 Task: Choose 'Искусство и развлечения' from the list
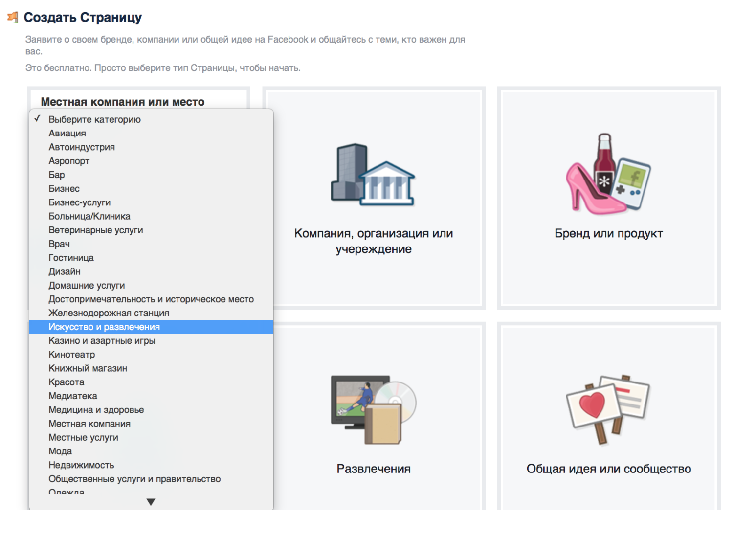(104, 327)
